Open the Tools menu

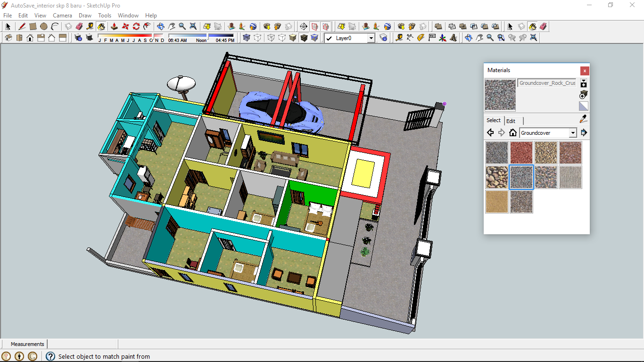[x=105, y=16]
